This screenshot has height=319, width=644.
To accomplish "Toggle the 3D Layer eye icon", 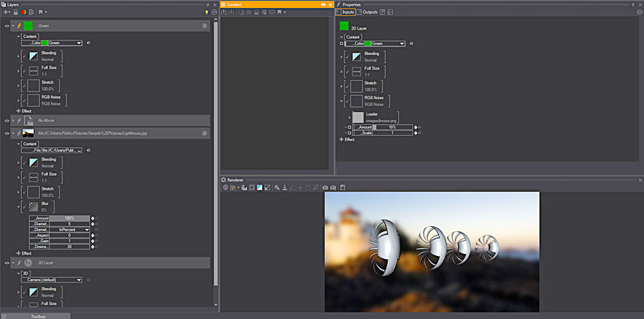I will pyautogui.click(x=7, y=263).
